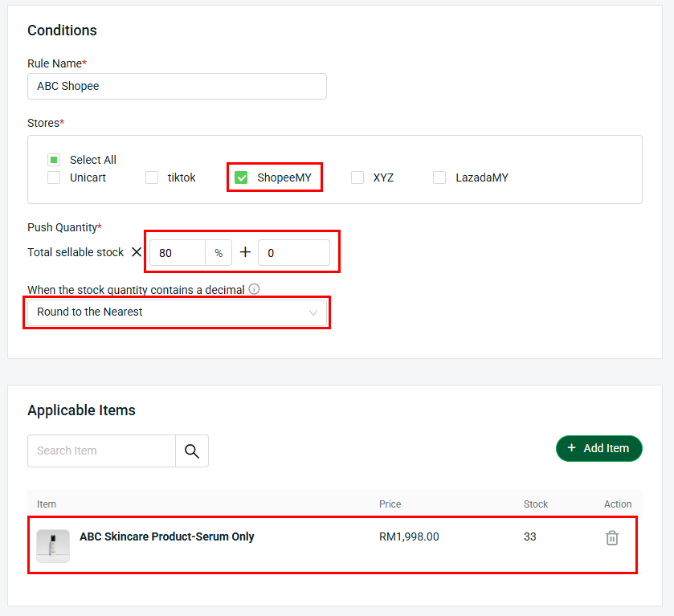Click the info icon beside the decimal label
The image size is (674, 616).
(x=254, y=289)
